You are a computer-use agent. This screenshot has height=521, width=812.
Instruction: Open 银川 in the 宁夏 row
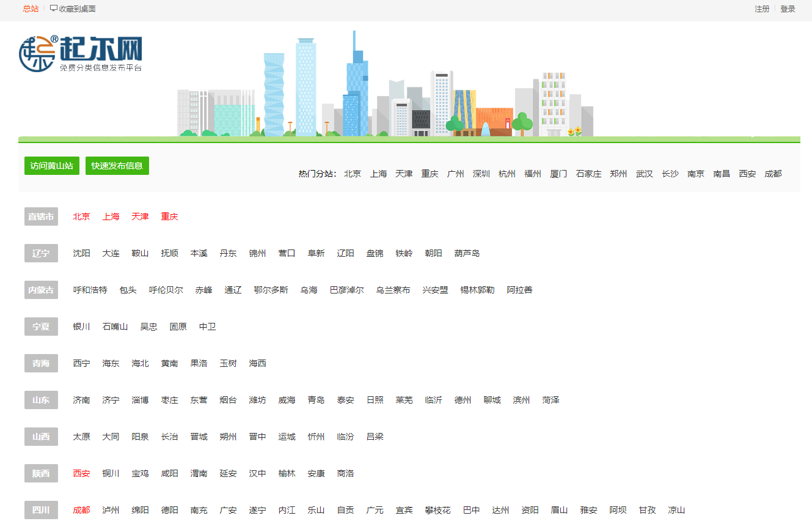(x=81, y=327)
